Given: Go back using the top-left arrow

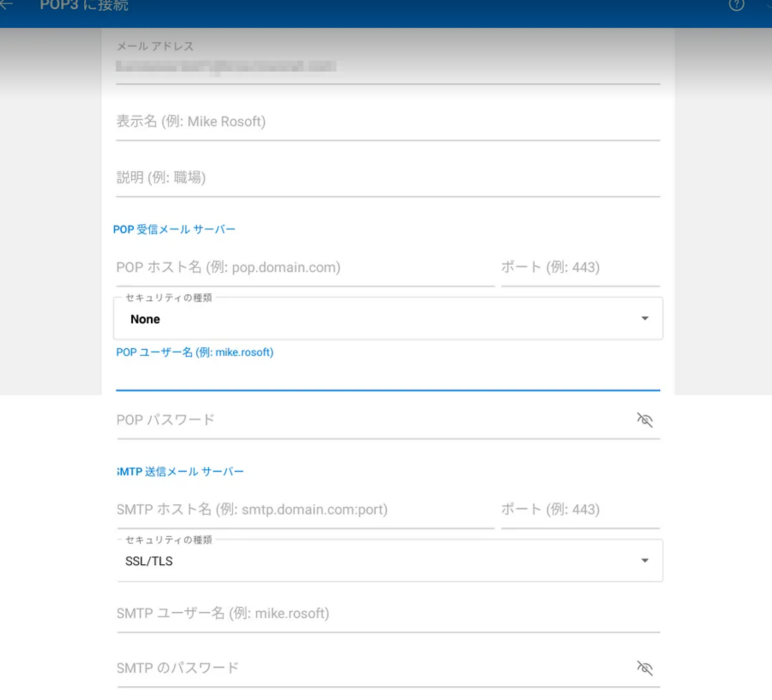Looking at the screenshot, I should point(7,5).
